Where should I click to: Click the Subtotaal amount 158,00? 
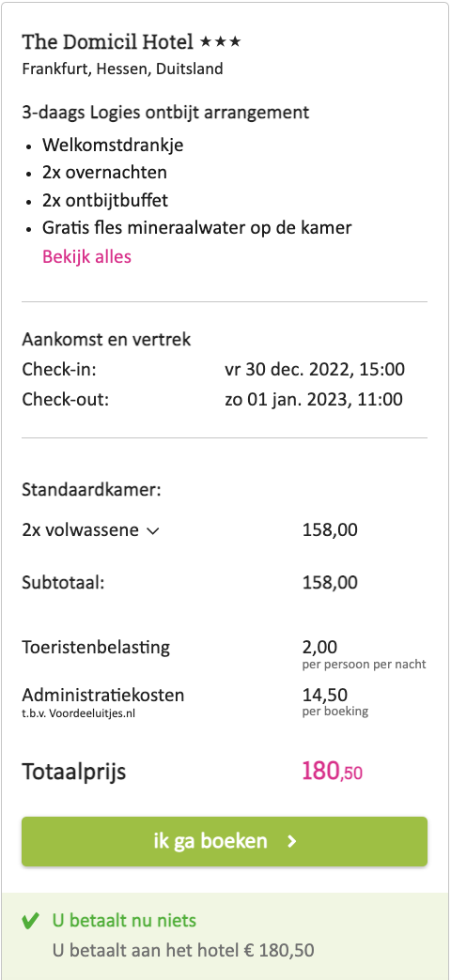[331, 583]
